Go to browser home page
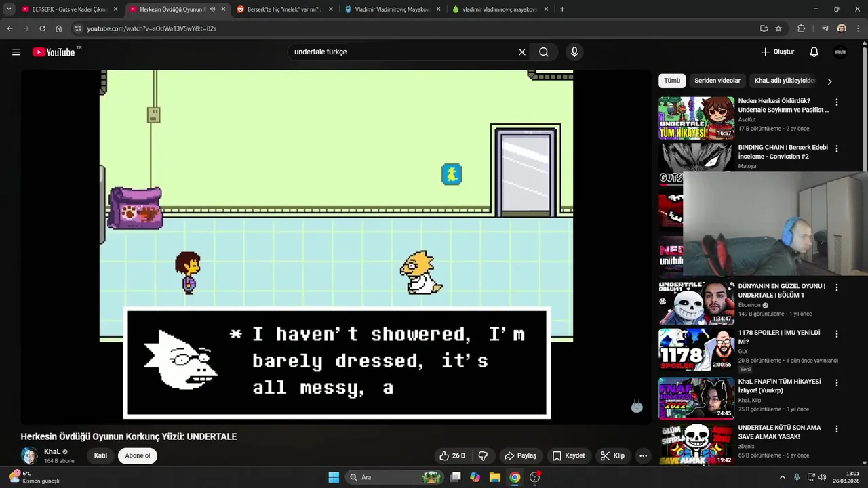Viewport: 868px width, 488px height. pyautogui.click(x=59, y=28)
